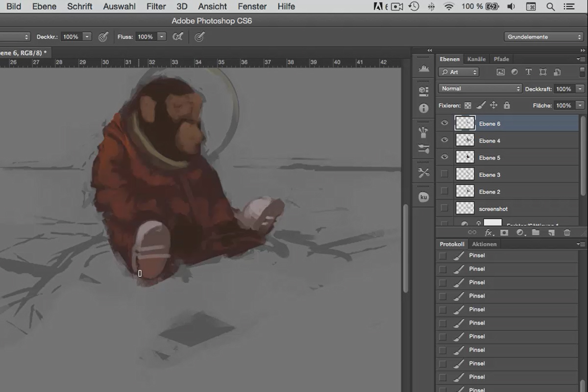Create new layer with the page icon
The image size is (588, 392).
click(551, 233)
